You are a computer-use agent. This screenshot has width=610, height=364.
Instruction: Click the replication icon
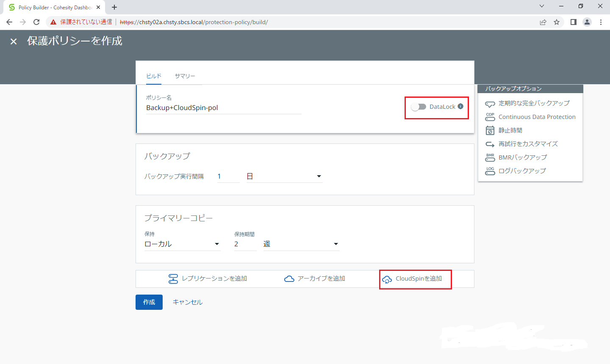173,279
